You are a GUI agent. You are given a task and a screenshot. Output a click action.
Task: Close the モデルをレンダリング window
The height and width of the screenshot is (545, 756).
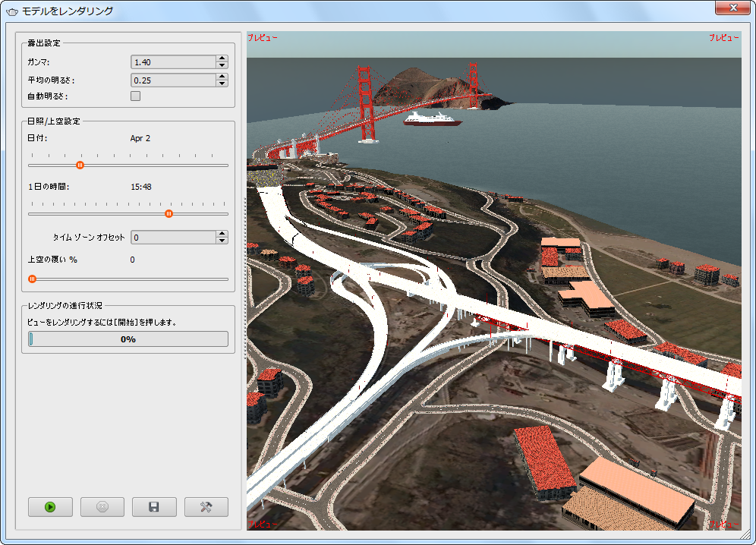pyautogui.click(x=733, y=8)
